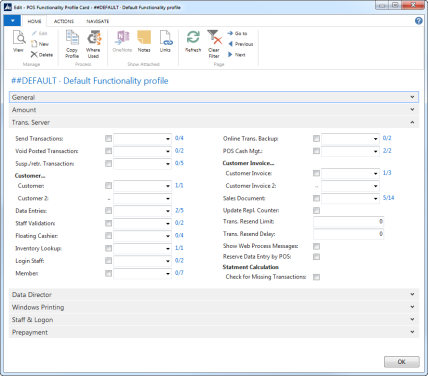The image size is (428, 376).
Task: Click the Trans. Resend Limit field
Action: point(348,222)
